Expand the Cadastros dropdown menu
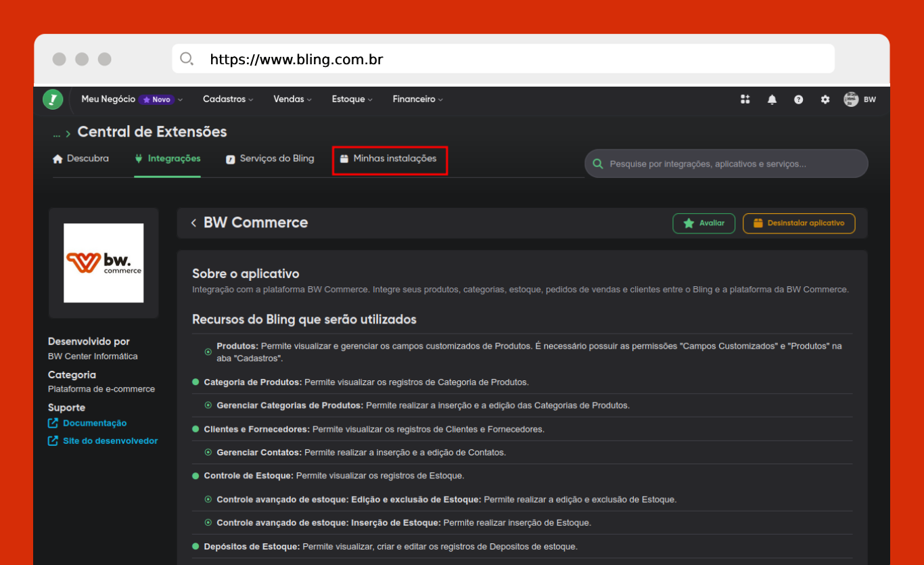Image resolution: width=924 pixels, height=565 pixels. click(x=228, y=99)
